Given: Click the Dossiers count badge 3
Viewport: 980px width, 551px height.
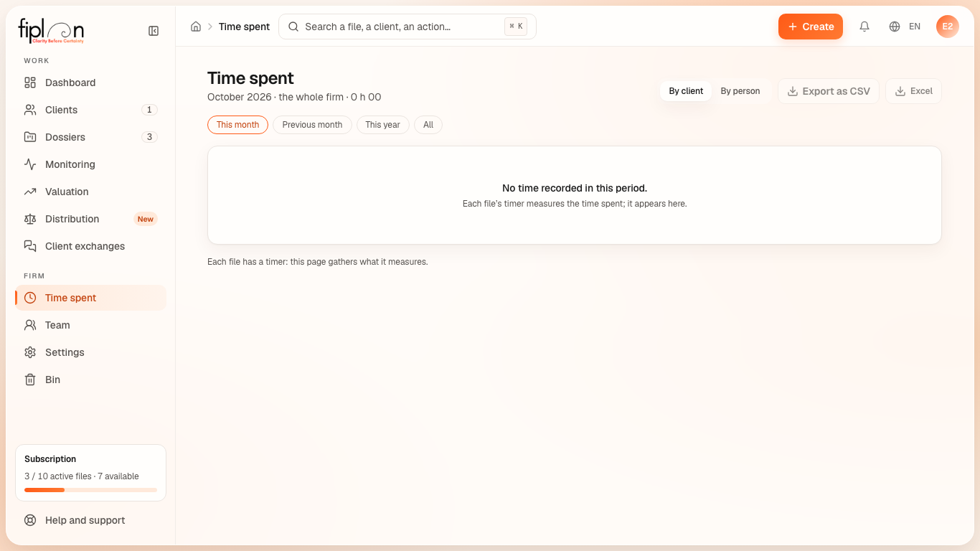Looking at the screenshot, I should pyautogui.click(x=149, y=137).
